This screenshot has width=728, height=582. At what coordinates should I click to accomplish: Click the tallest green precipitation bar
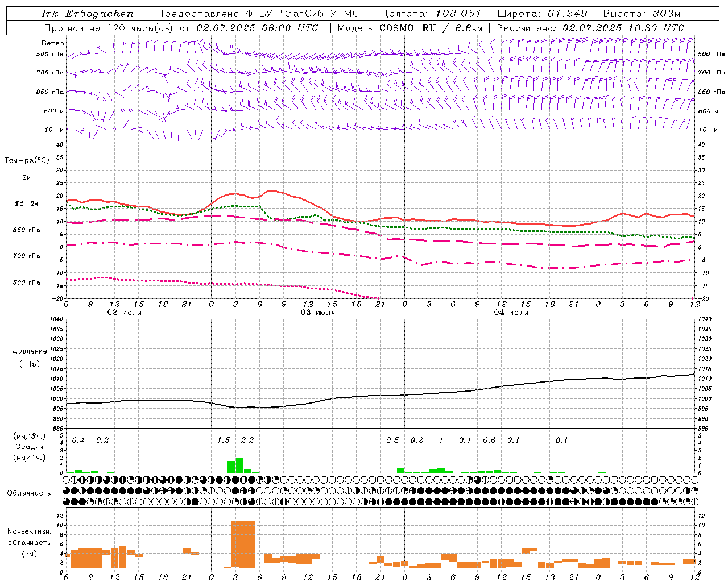click(239, 465)
